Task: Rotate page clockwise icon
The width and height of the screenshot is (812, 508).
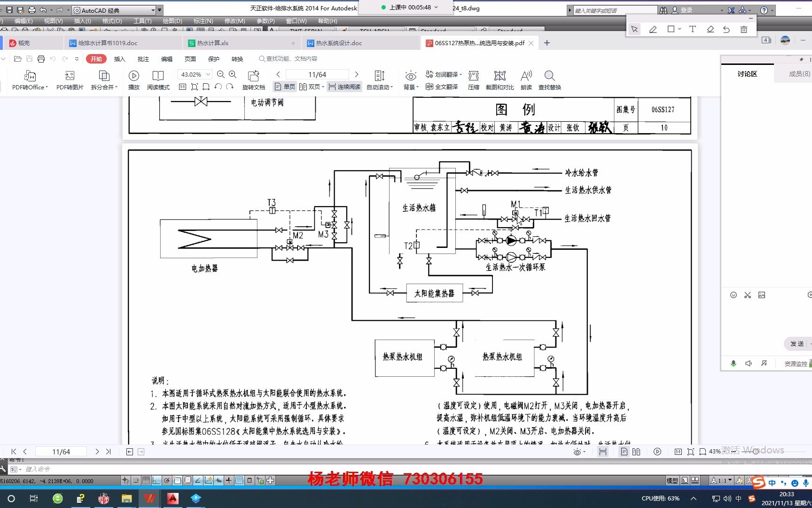Action: pyautogui.click(x=230, y=87)
